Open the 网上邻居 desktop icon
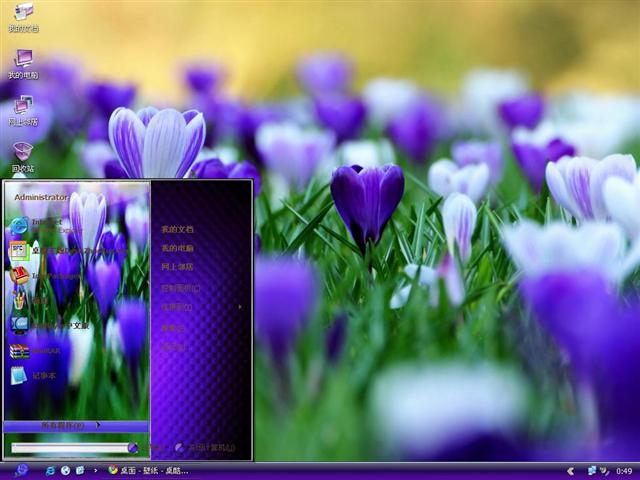The width and height of the screenshot is (640, 480). point(23,111)
